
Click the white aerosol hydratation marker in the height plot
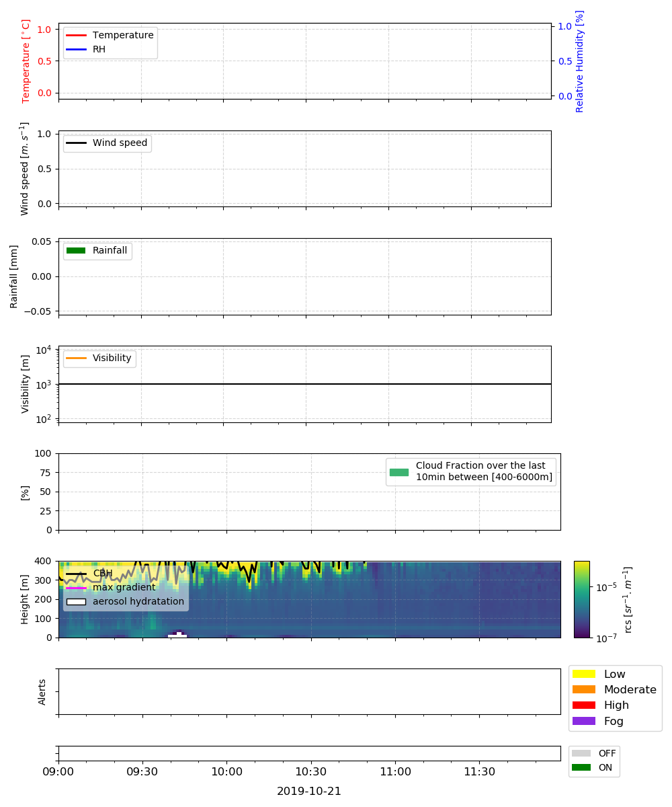click(x=177, y=635)
